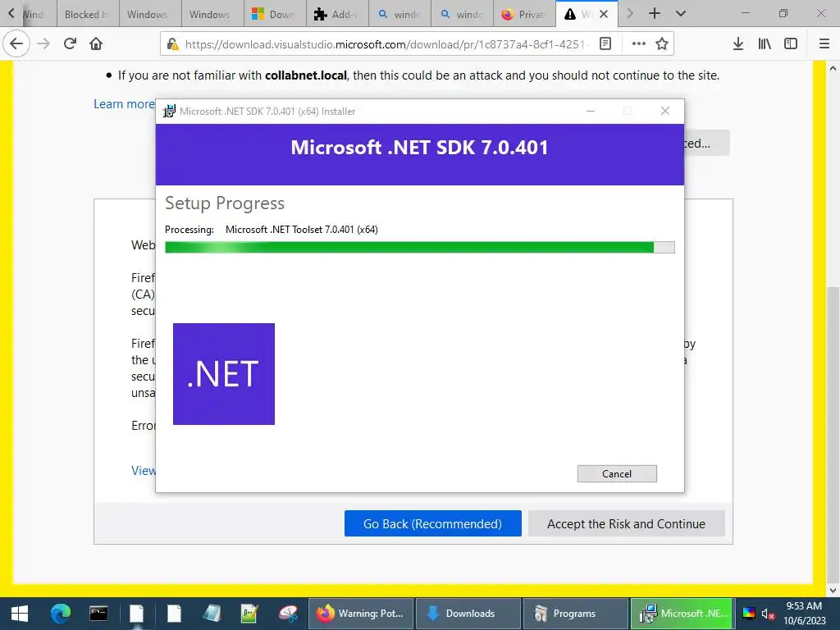Open Command Prompt from taskbar

coord(98,614)
